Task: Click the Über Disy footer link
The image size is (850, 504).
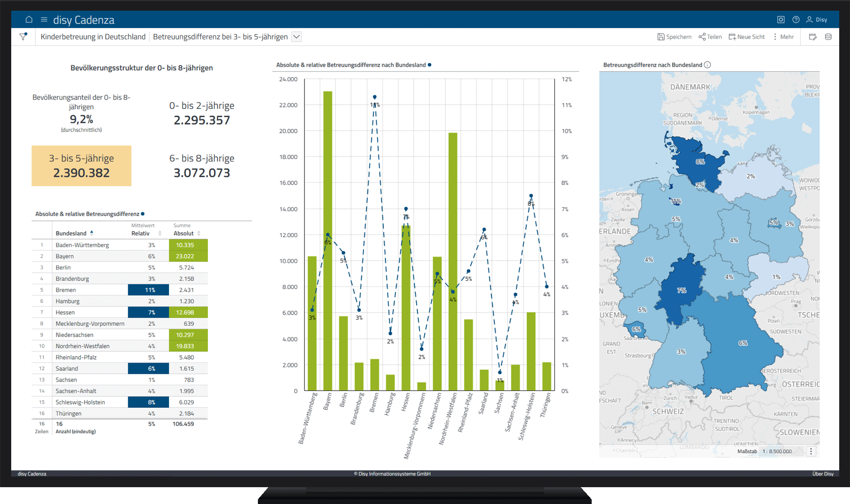Action: tap(823, 473)
